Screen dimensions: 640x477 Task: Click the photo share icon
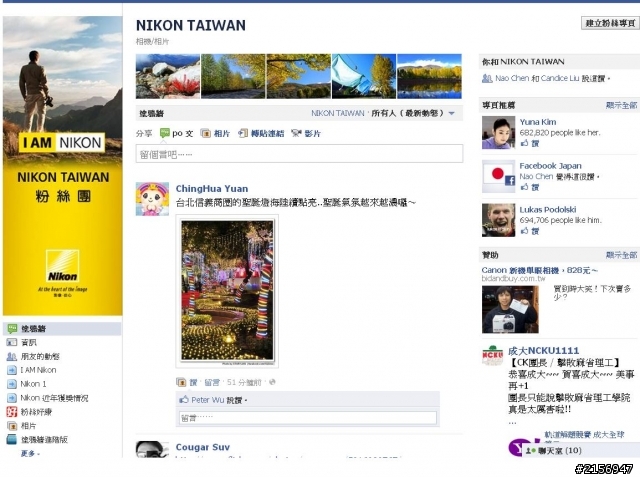pyautogui.click(x=205, y=133)
